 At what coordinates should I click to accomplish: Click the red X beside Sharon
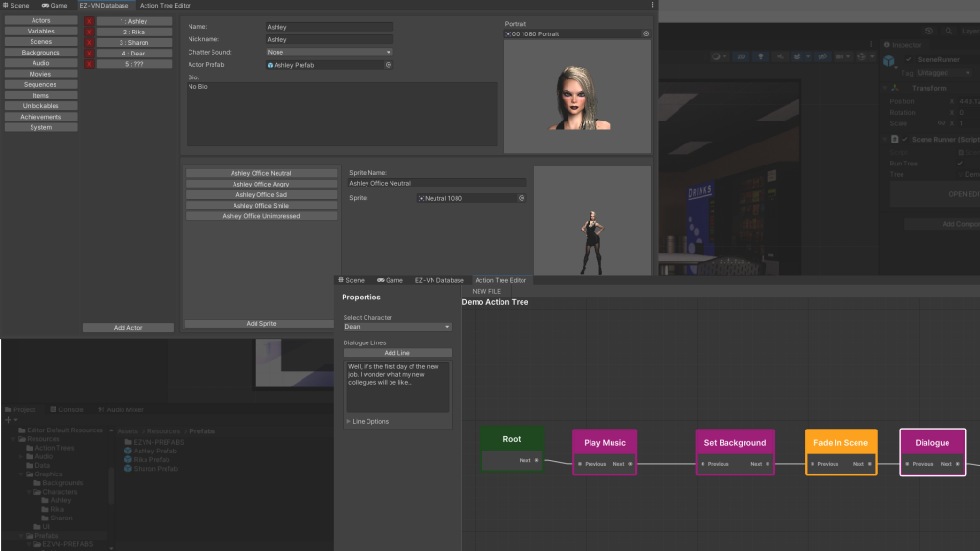(x=89, y=42)
